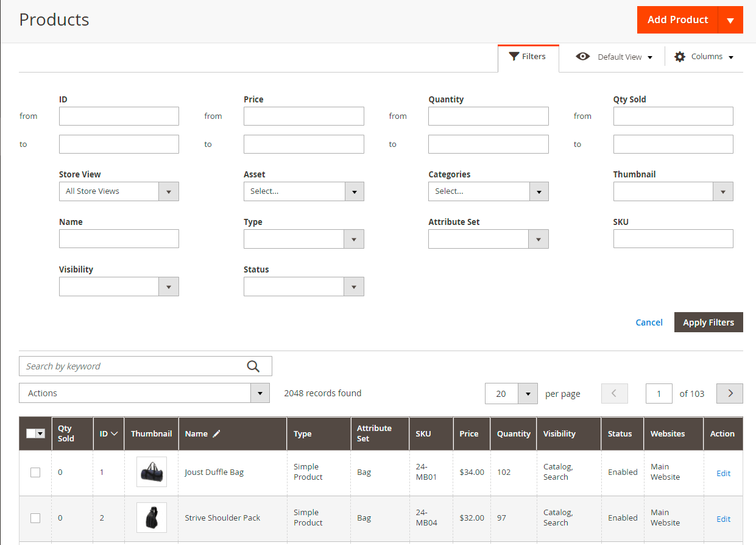Click Apply Filters button
The image size is (756, 545).
(708, 322)
